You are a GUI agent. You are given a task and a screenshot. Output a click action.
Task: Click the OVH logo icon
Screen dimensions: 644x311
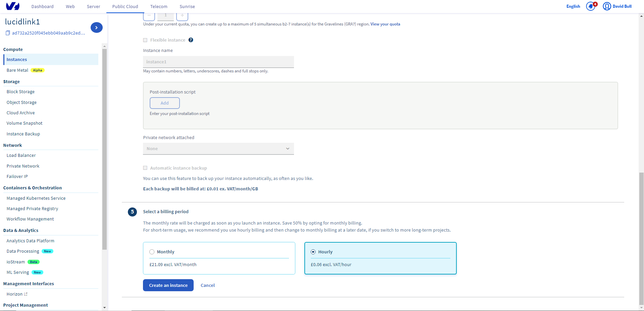click(x=13, y=6)
